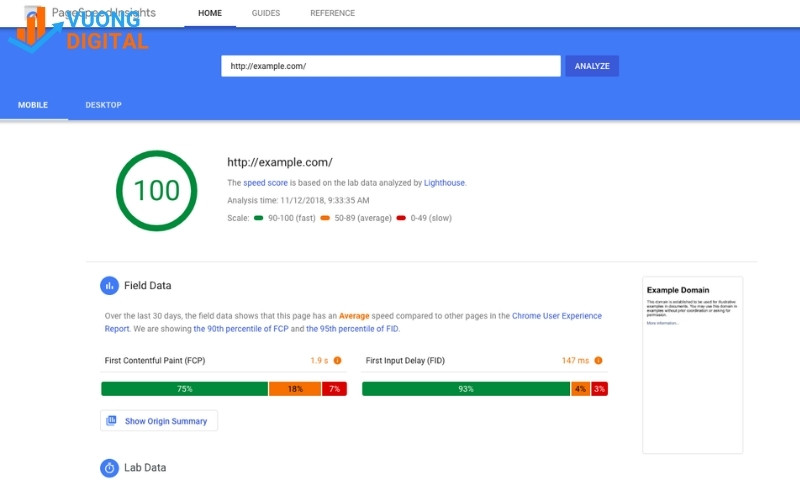Click the orange FID info icon
Viewport: 800px width, 480px height.
[598, 360]
